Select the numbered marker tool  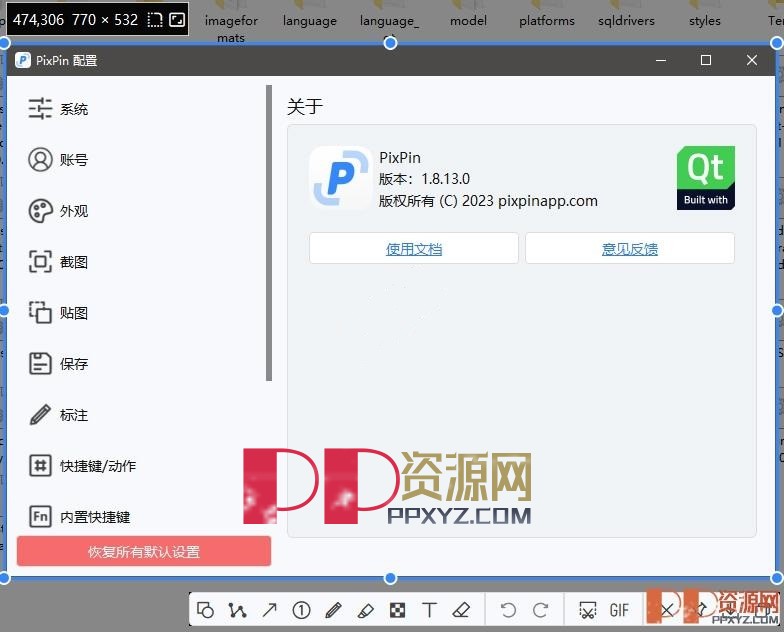[302, 610]
